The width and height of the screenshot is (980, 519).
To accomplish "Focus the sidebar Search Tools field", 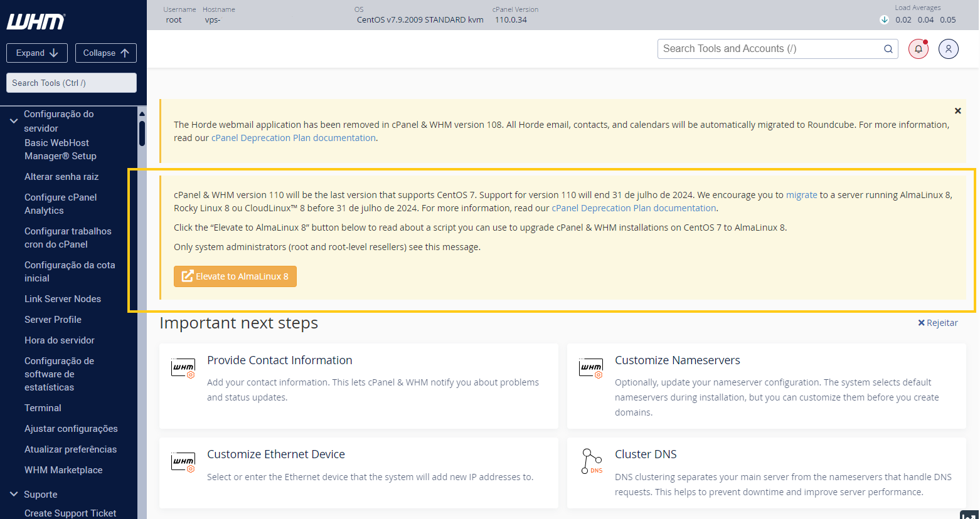I will [x=72, y=83].
